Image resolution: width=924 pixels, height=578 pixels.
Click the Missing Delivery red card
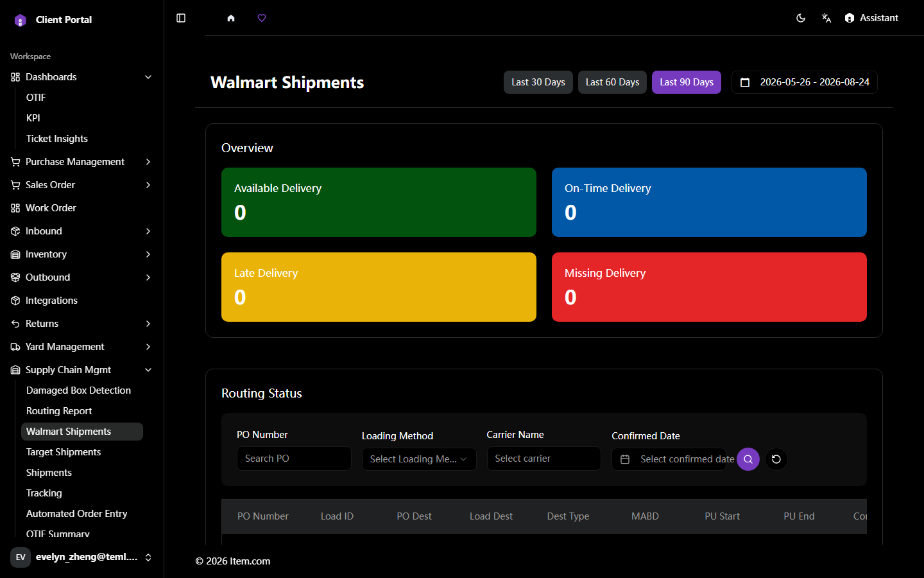click(x=709, y=287)
